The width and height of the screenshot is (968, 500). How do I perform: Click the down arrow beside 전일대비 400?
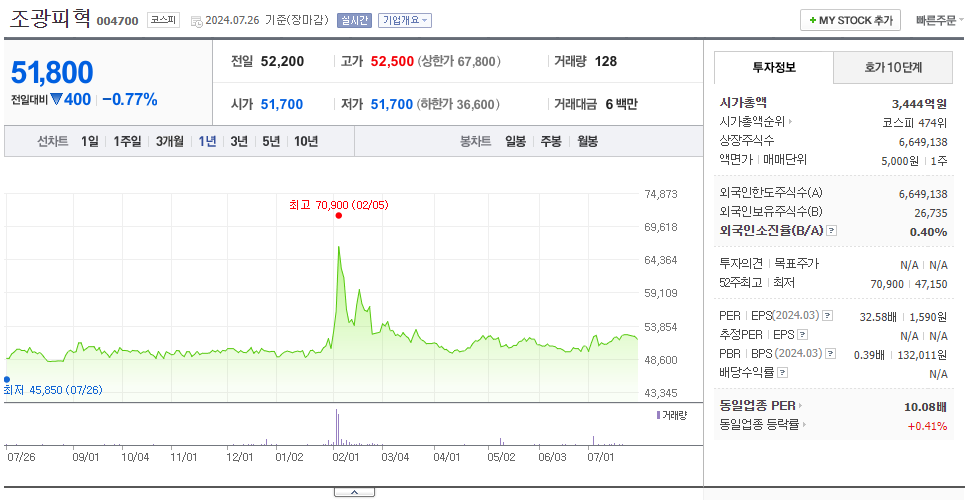click(x=56, y=99)
